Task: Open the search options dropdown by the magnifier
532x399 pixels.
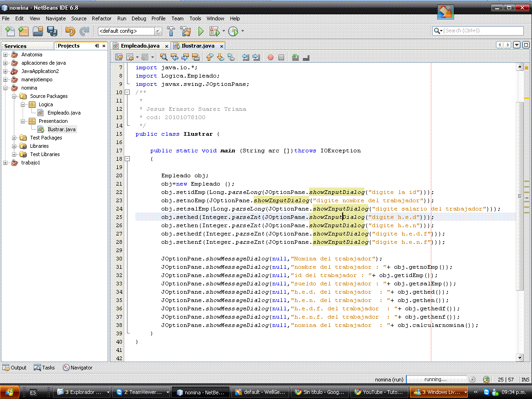Action: (x=438, y=31)
